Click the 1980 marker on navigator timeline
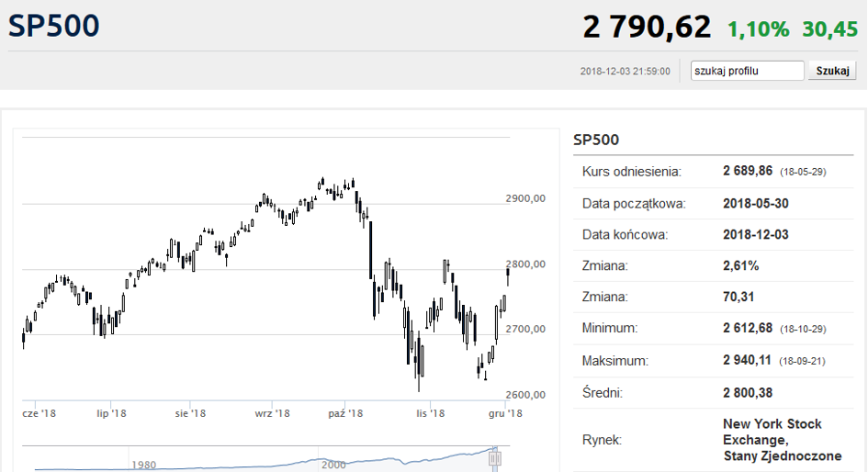The height and width of the screenshot is (472, 868). pos(144,465)
